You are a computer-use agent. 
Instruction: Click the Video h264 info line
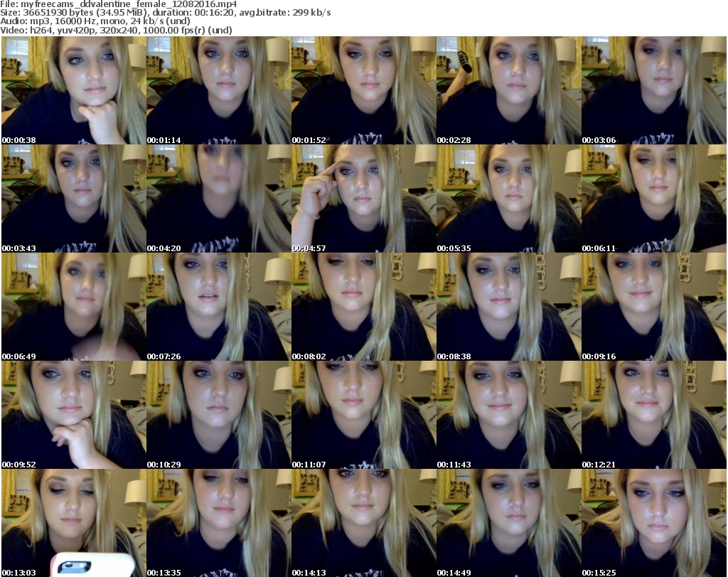[116, 30]
